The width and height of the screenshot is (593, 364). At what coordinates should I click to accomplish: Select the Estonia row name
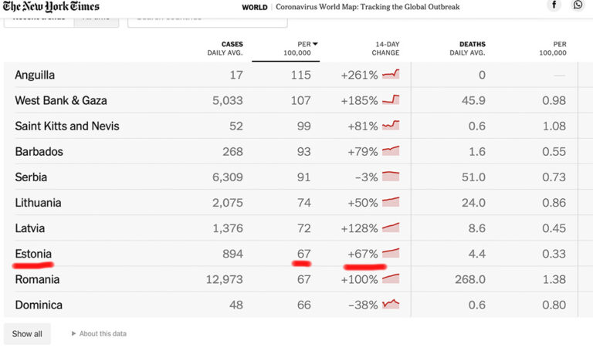click(33, 254)
